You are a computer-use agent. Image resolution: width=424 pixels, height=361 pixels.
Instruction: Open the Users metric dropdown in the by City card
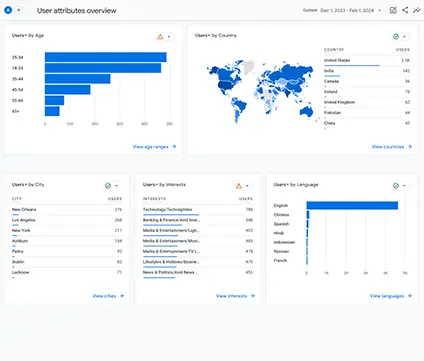[19, 185]
